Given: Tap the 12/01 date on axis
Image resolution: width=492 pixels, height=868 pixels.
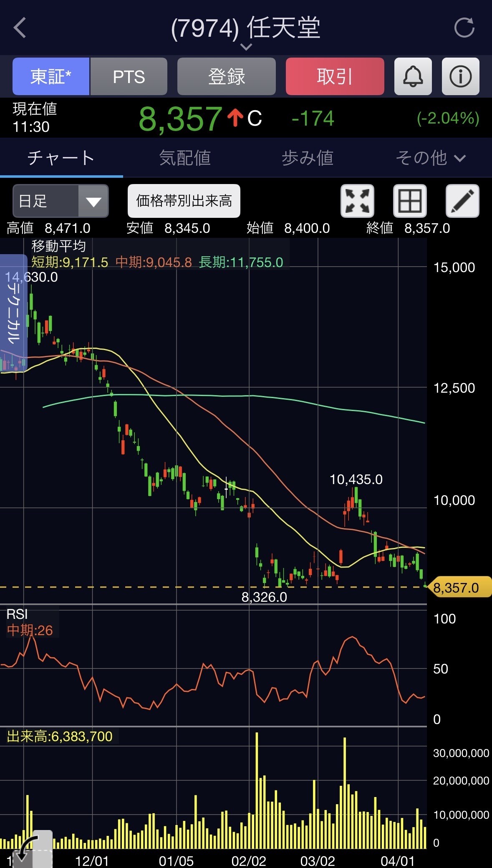Looking at the screenshot, I should pyautogui.click(x=92, y=860).
